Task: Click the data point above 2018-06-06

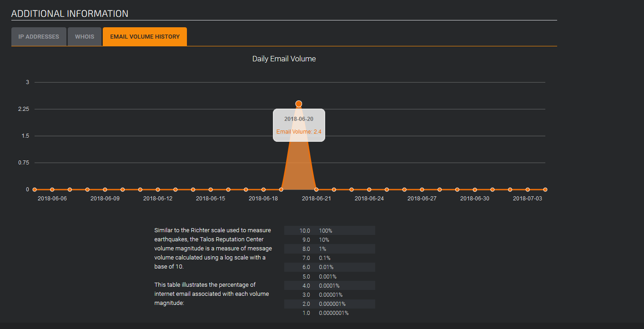Action: (52, 189)
